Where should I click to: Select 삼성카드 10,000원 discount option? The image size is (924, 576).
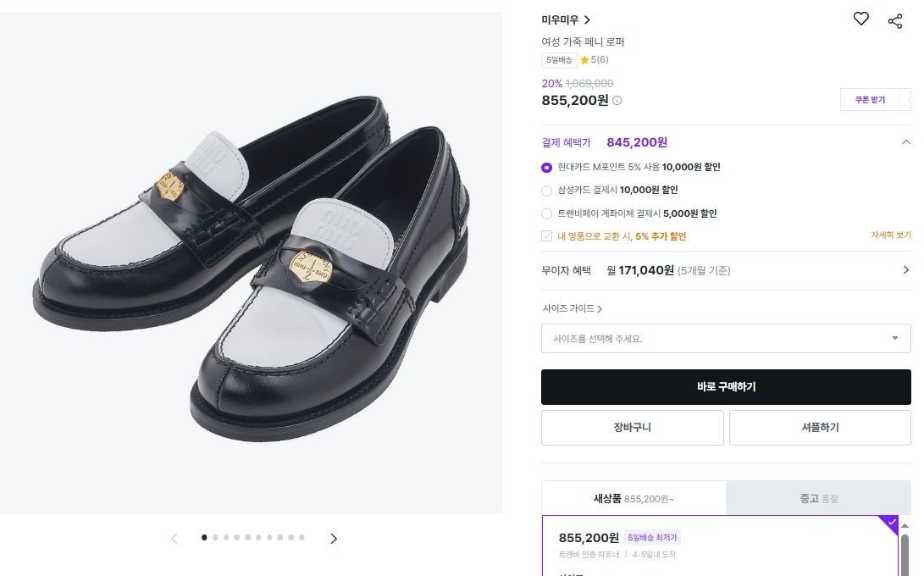tap(546, 191)
